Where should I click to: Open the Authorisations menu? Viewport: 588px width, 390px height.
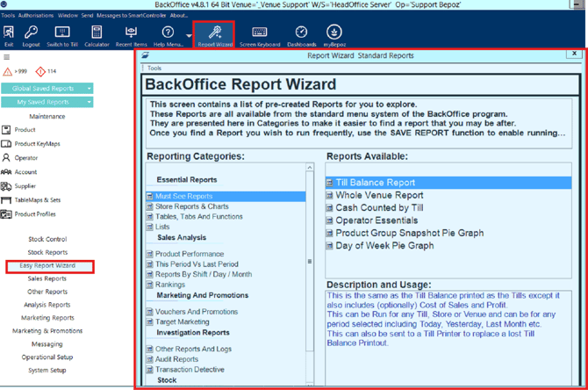coord(36,15)
